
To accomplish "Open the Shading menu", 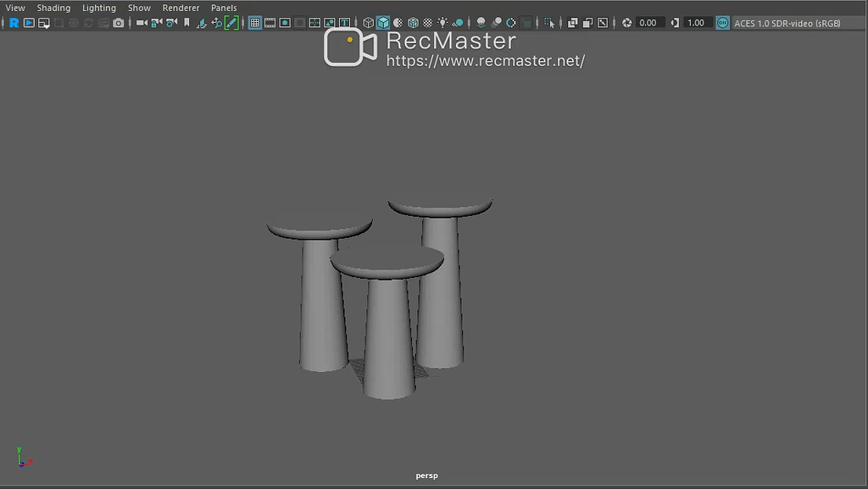I will (53, 8).
